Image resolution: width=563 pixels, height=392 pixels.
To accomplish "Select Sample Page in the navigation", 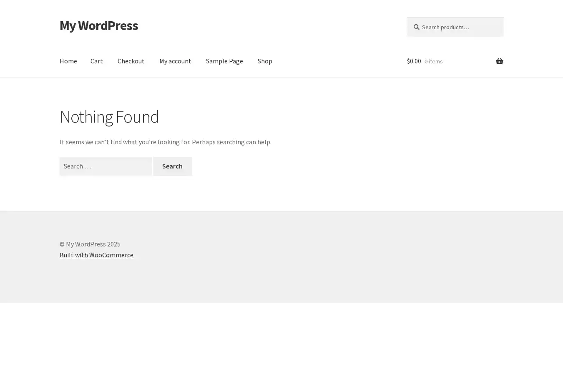I will [224, 61].
